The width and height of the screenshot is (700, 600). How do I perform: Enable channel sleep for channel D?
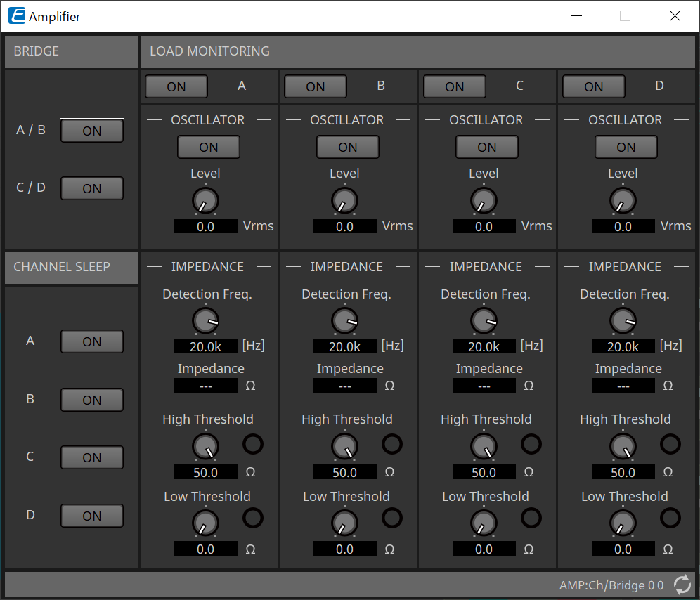point(91,515)
